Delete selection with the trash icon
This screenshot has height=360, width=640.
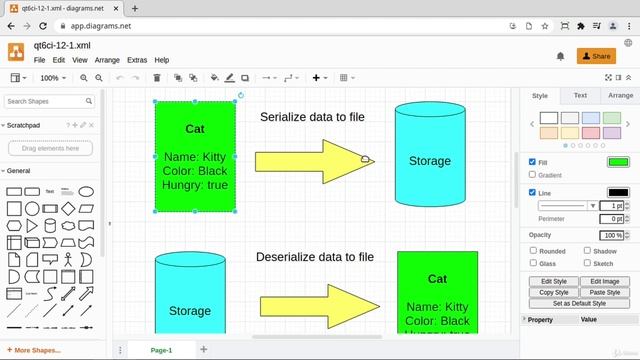(x=157, y=78)
